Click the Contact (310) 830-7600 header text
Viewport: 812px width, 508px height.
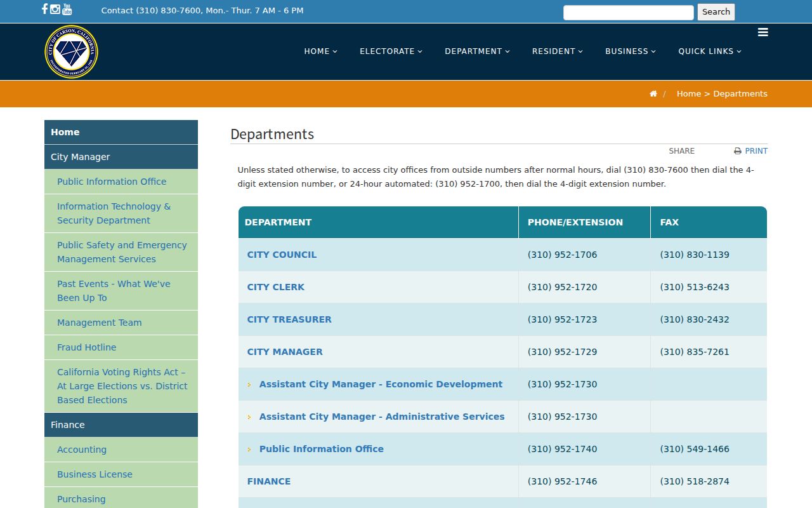202,11
